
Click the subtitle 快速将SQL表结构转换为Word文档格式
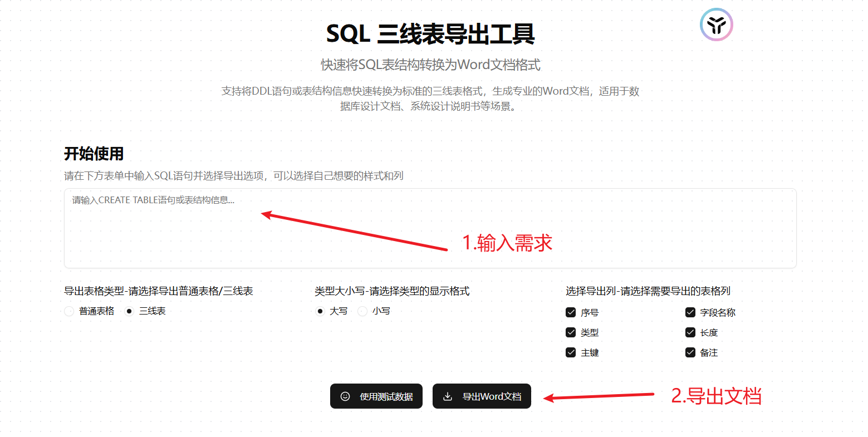[430, 65]
